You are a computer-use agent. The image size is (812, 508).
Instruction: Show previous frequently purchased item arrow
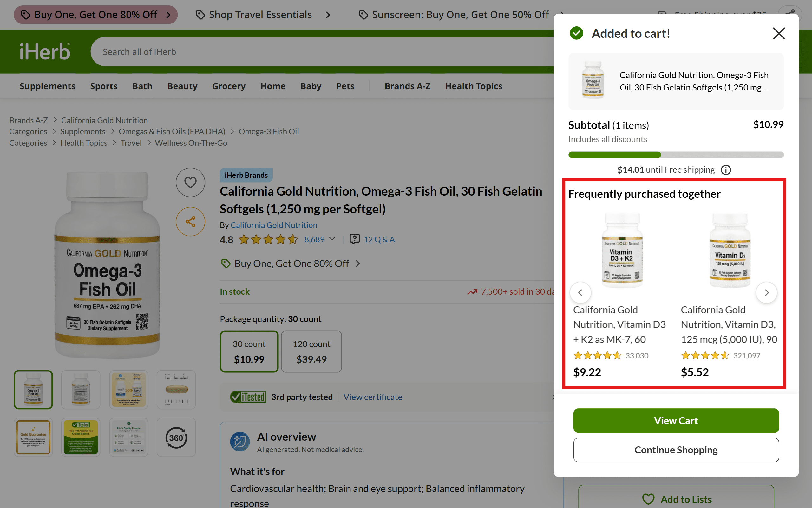tap(580, 293)
